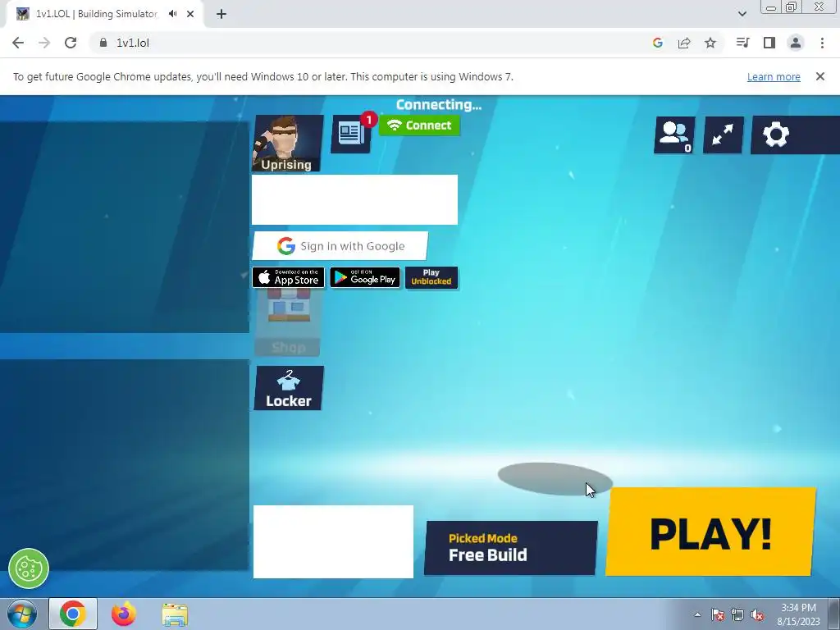Image resolution: width=840 pixels, height=630 pixels.
Task: Click the green Connect button
Action: click(419, 126)
